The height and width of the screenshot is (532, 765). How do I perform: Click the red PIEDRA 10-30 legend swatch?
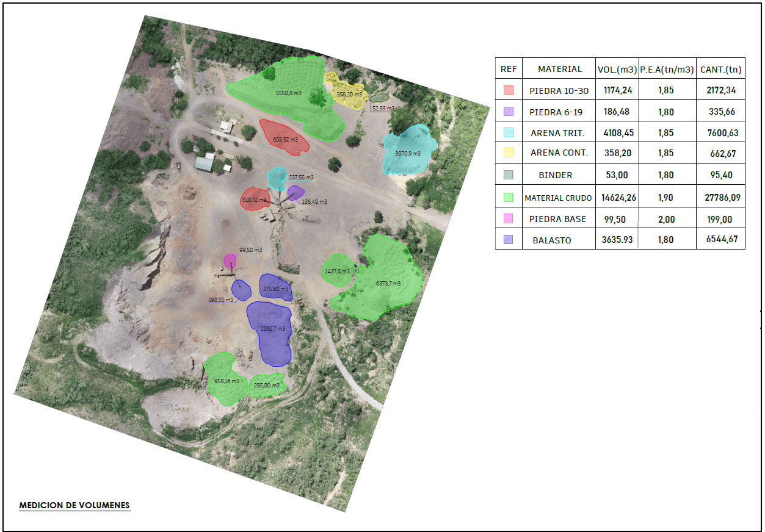pyautogui.click(x=509, y=90)
